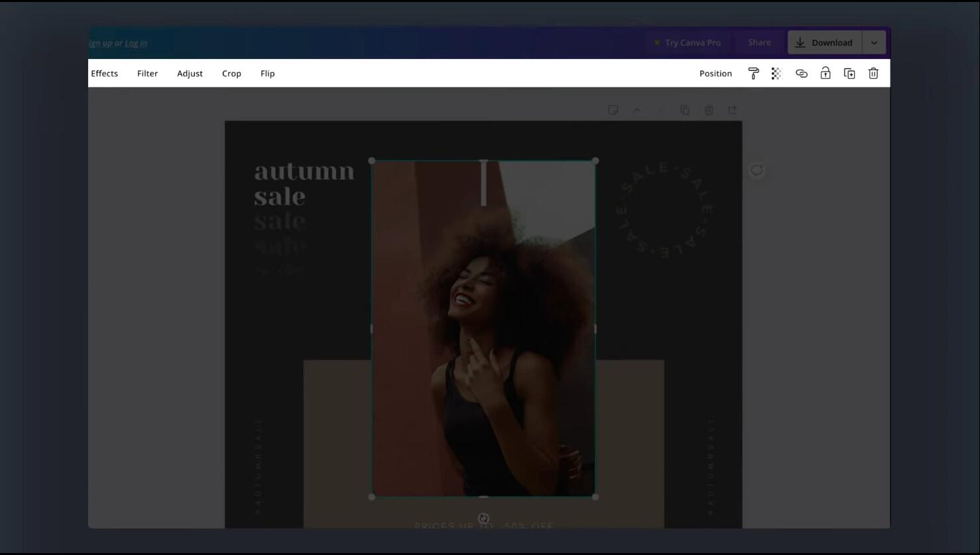980x555 pixels.
Task: Click the trash delete icon in toolbar
Action: pyautogui.click(x=873, y=74)
